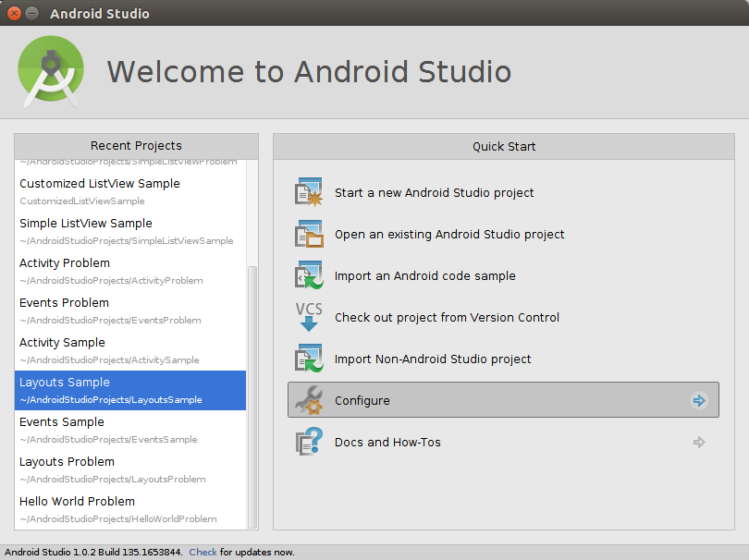Viewport: 749px width, 560px height.
Task: Click the Configure wrench and gear icon
Action: coord(309,400)
